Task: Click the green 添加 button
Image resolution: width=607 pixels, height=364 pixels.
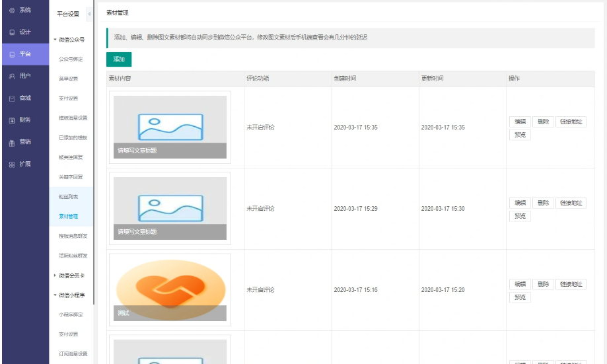Action: (x=119, y=59)
